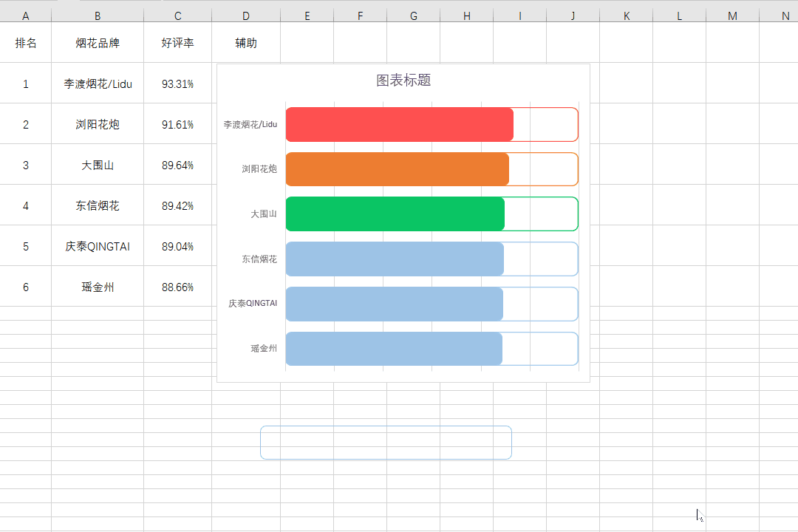Select the blue bar for 庆泰QINGTAI
The width and height of the screenshot is (798, 532).
point(395,304)
